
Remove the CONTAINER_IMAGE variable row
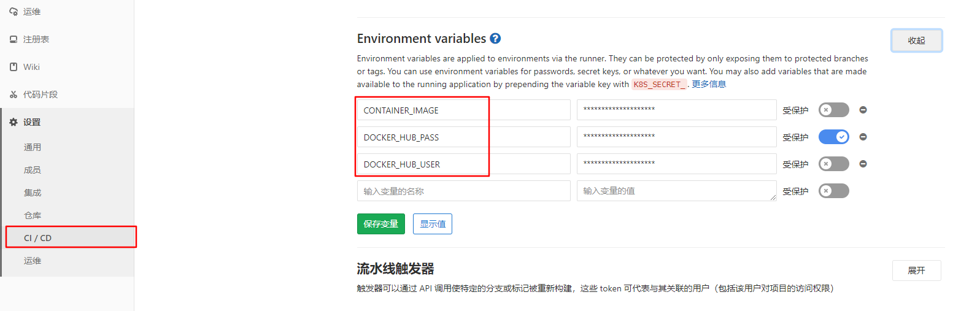(863, 110)
